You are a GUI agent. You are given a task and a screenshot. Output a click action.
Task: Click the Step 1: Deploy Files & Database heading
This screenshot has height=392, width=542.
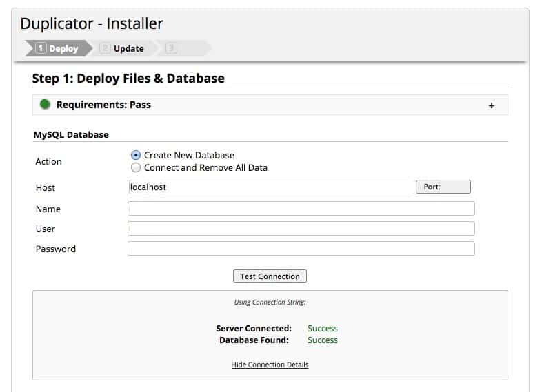(x=128, y=79)
